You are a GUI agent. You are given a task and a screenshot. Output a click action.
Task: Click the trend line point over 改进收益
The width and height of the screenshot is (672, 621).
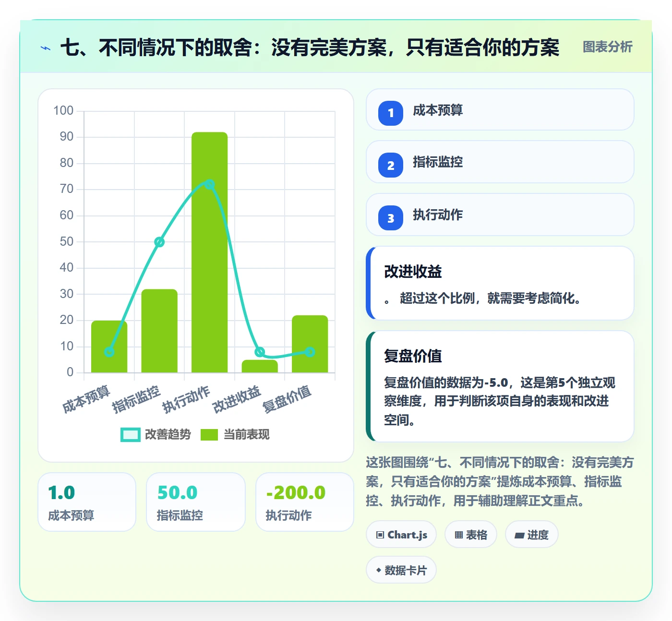pos(260,352)
